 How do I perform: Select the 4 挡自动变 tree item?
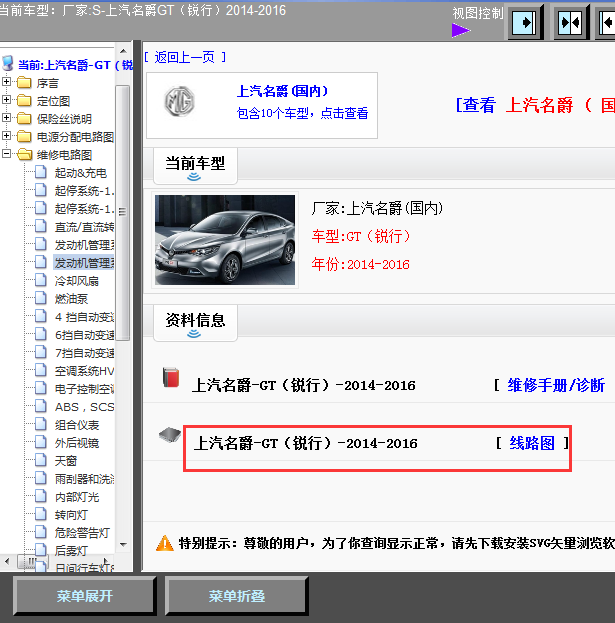pos(84,317)
